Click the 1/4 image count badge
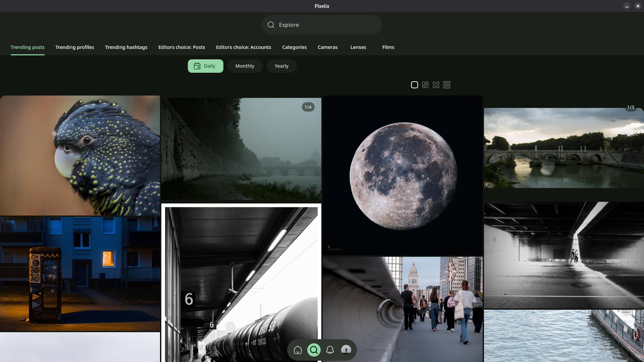The width and height of the screenshot is (644, 362). click(308, 107)
